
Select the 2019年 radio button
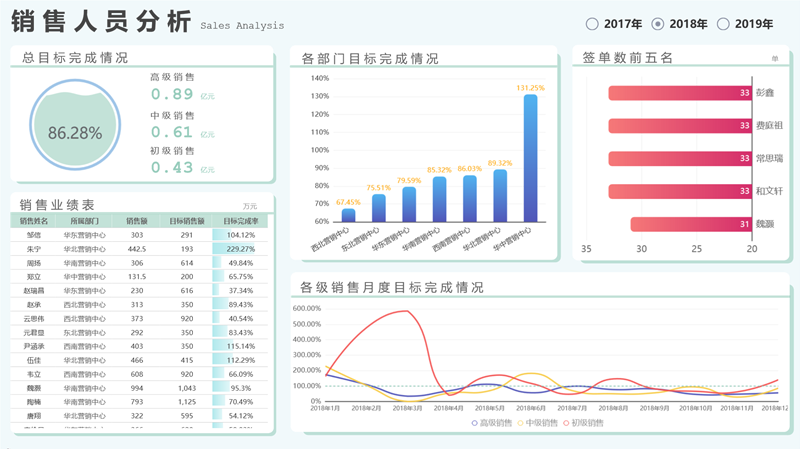point(724,24)
